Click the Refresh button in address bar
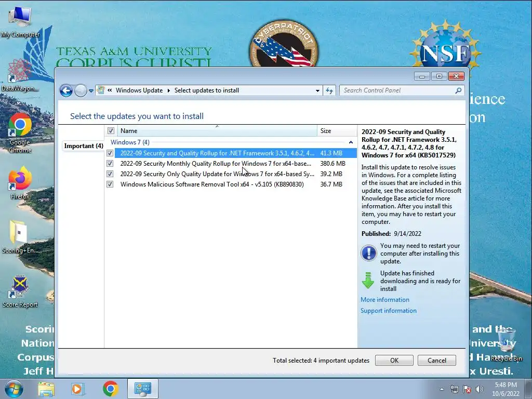The image size is (532, 399). click(329, 90)
